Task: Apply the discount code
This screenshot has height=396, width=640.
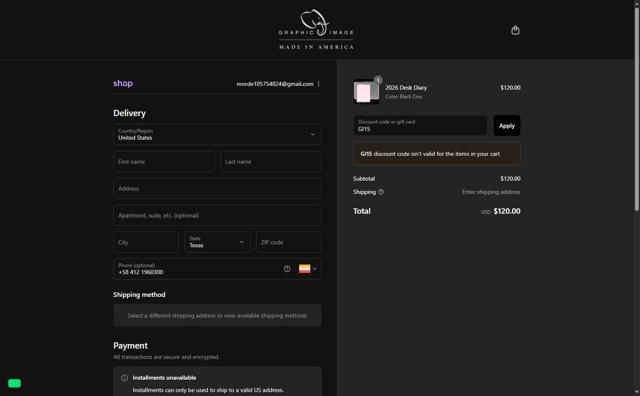Action: [507, 125]
